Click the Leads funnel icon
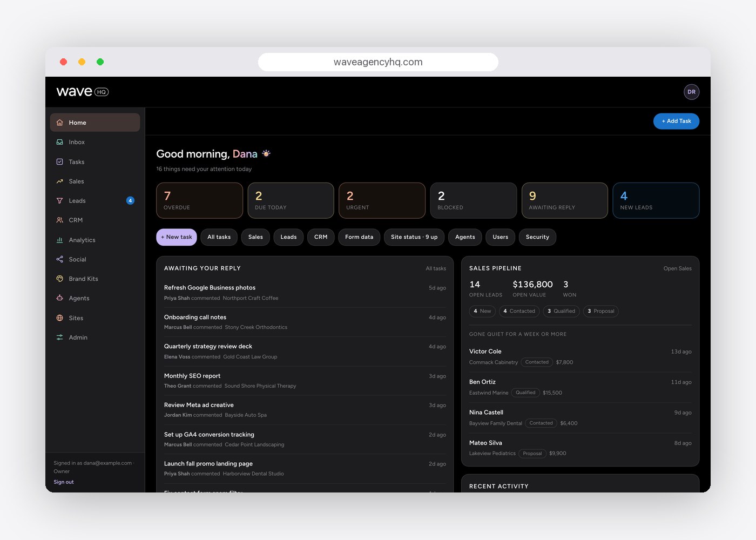This screenshot has width=756, height=540. tap(60, 201)
